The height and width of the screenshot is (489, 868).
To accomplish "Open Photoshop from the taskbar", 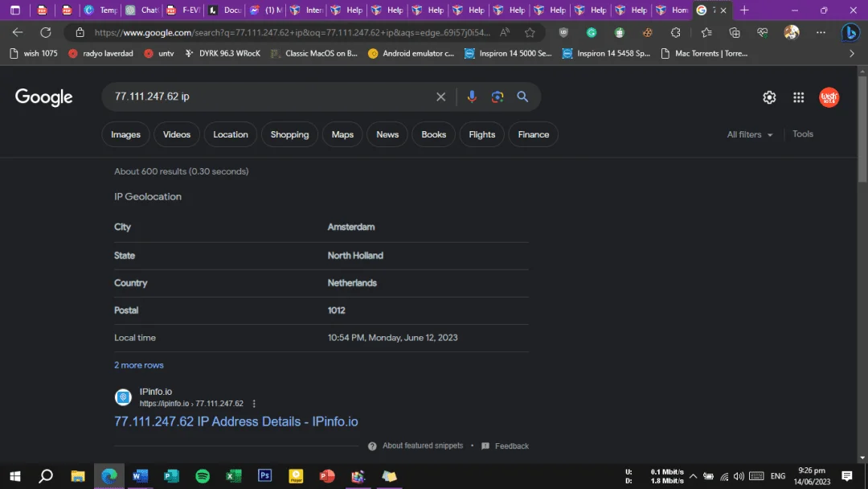I will (265, 475).
